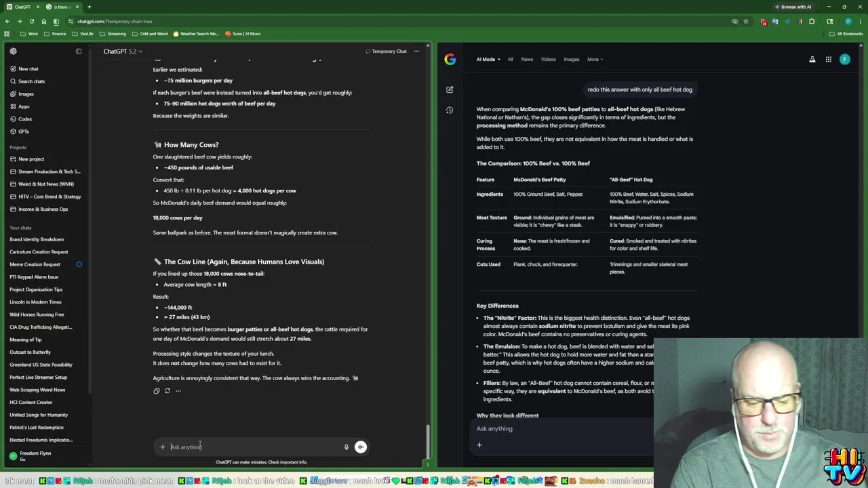
Task: Open Wild Horses Running Free chat
Action: (37, 314)
